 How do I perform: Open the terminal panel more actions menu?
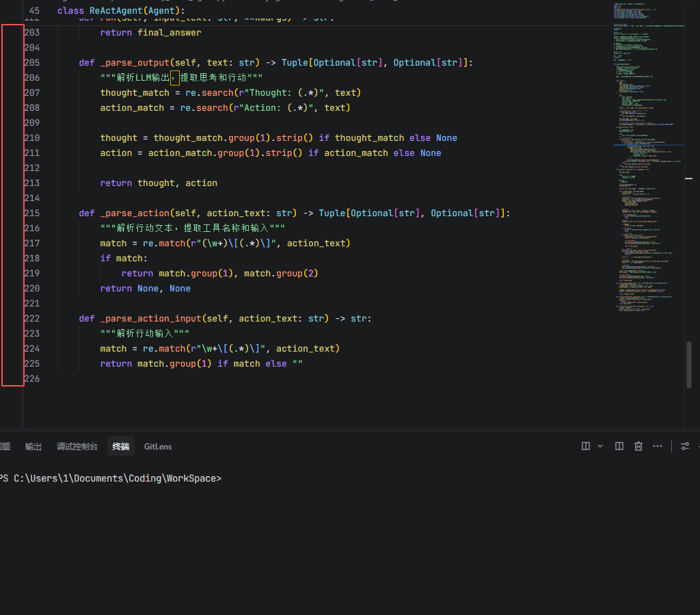tap(658, 446)
